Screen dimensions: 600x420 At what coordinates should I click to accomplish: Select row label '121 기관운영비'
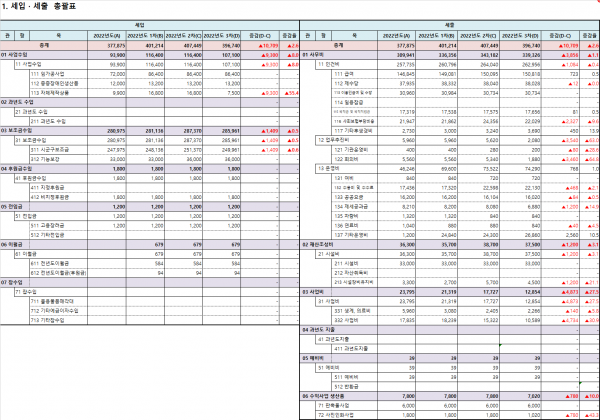[351, 150]
